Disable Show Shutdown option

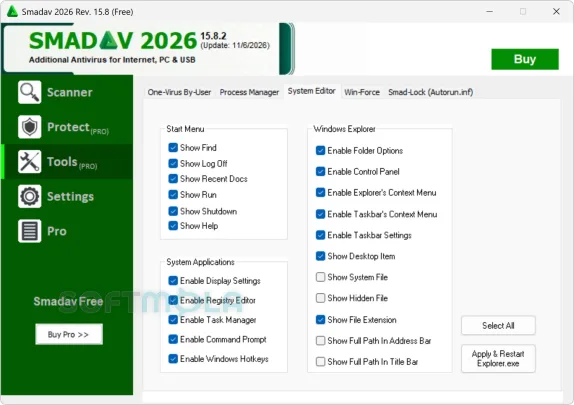[x=173, y=211]
